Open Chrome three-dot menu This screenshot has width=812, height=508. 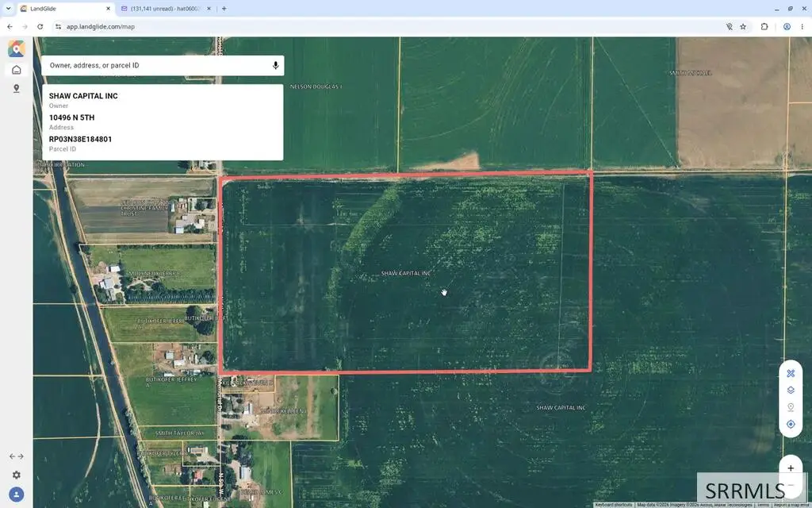802,26
